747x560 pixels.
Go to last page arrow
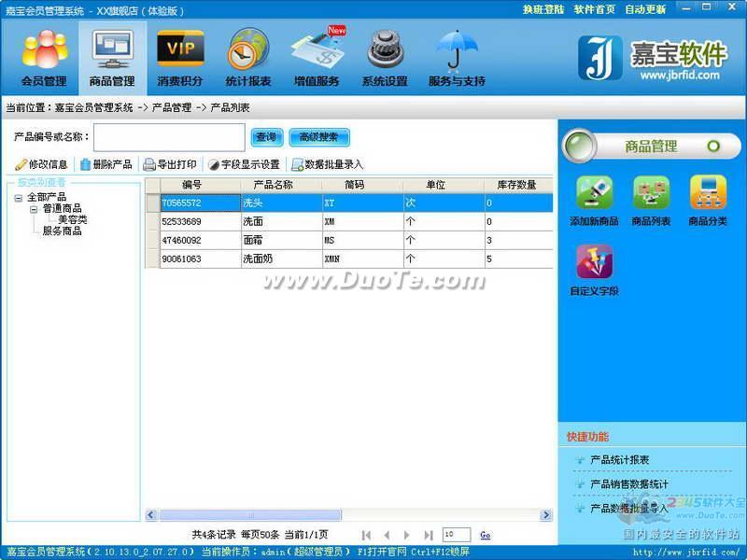click(429, 535)
